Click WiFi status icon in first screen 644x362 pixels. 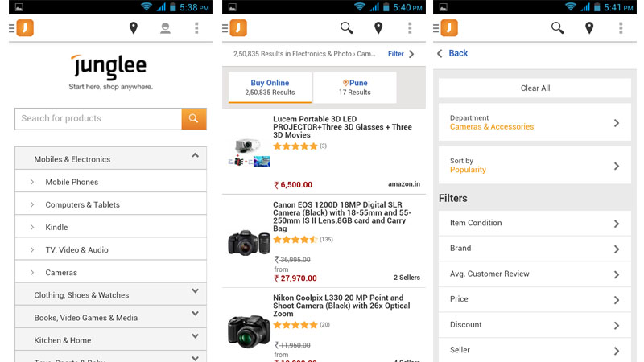(x=147, y=7)
